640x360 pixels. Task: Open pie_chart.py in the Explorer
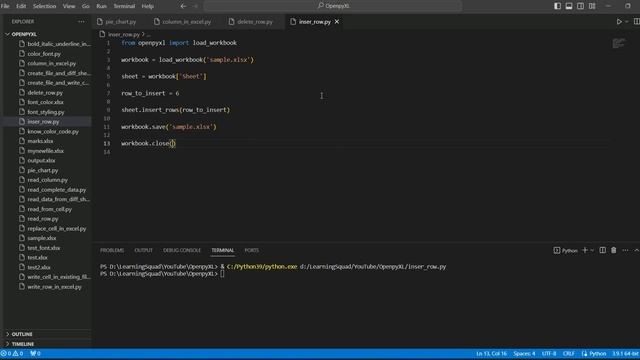click(42, 170)
